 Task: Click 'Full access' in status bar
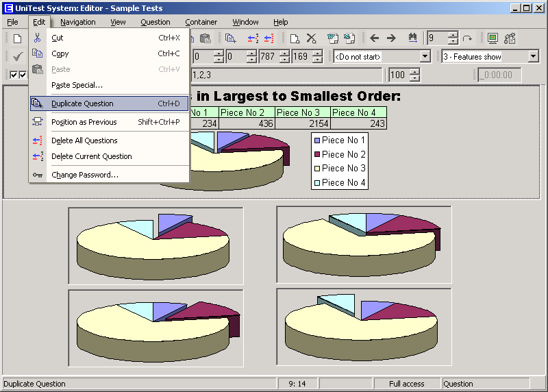tap(406, 384)
